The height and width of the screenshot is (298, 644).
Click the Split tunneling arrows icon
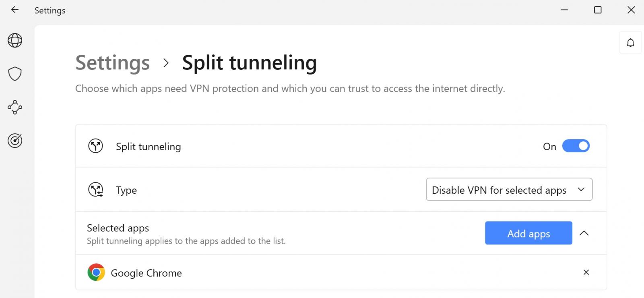[x=95, y=146]
